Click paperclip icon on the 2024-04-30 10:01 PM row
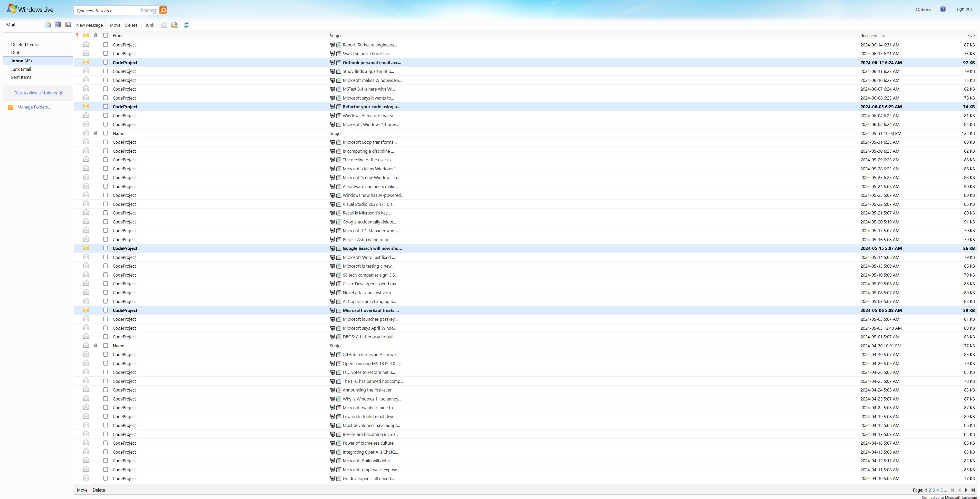The image size is (980, 499). [x=96, y=346]
